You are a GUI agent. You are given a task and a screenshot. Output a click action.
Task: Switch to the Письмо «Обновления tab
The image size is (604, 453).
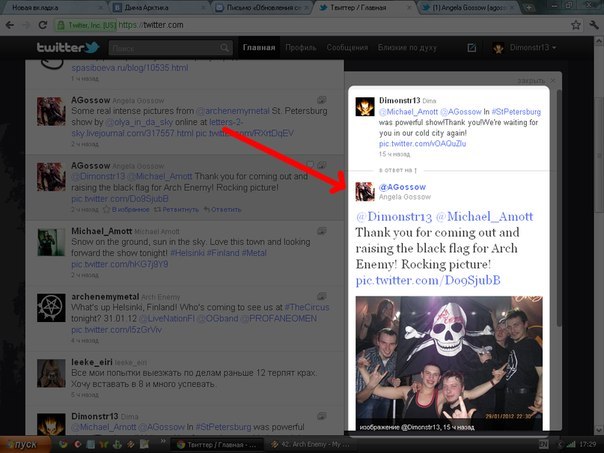tap(263, 7)
